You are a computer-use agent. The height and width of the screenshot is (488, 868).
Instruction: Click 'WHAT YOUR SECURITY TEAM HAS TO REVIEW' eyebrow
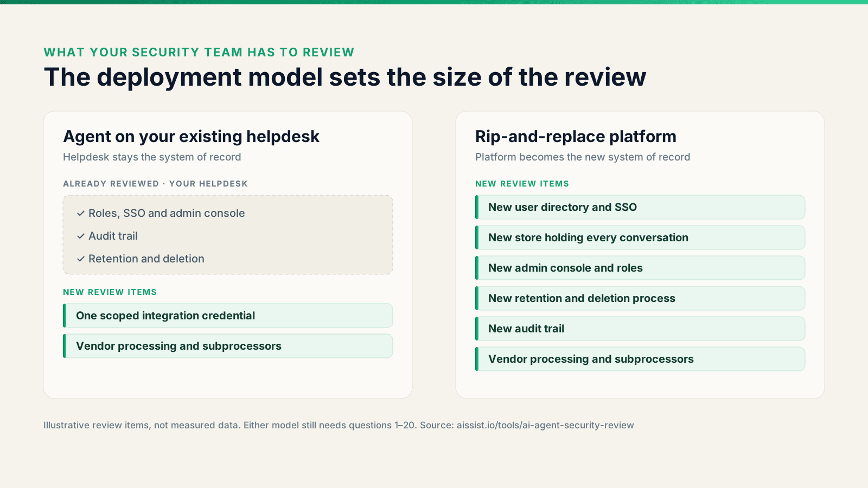[199, 52]
